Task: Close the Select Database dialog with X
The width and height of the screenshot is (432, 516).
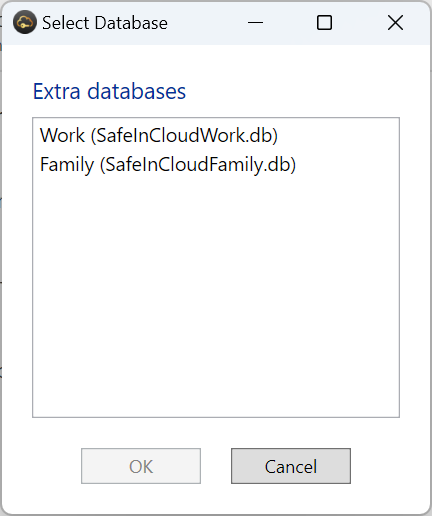Action: coord(395,23)
